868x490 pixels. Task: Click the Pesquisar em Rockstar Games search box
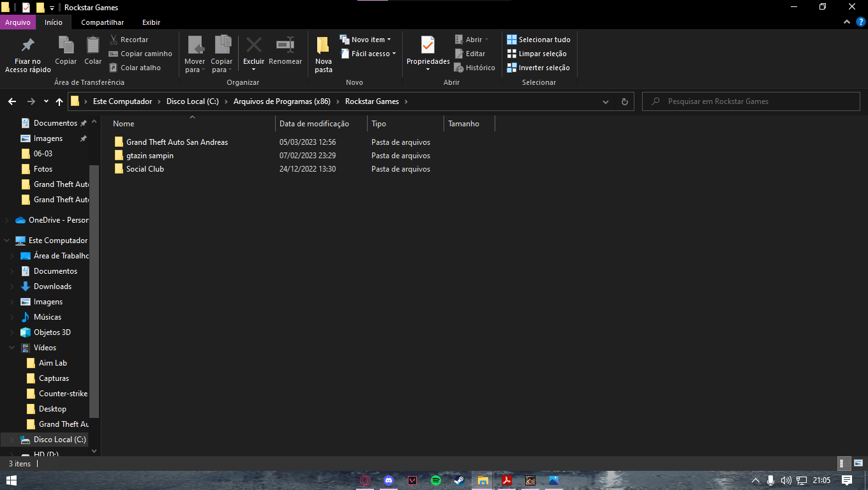(751, 101)
